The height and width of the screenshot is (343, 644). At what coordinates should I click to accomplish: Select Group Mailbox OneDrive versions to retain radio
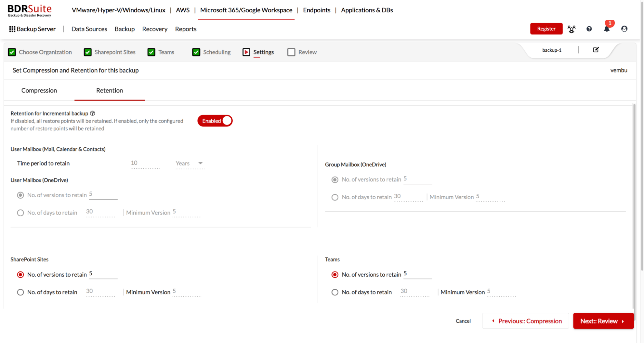coord(335,180)
